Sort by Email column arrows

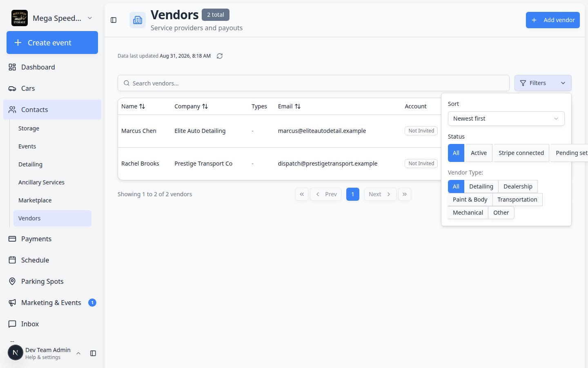coord(298,106)
